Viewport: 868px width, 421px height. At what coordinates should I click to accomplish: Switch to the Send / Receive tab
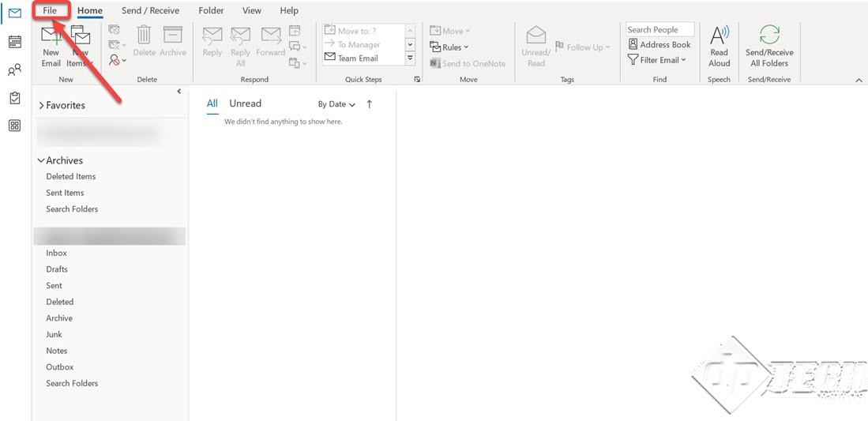150,10
